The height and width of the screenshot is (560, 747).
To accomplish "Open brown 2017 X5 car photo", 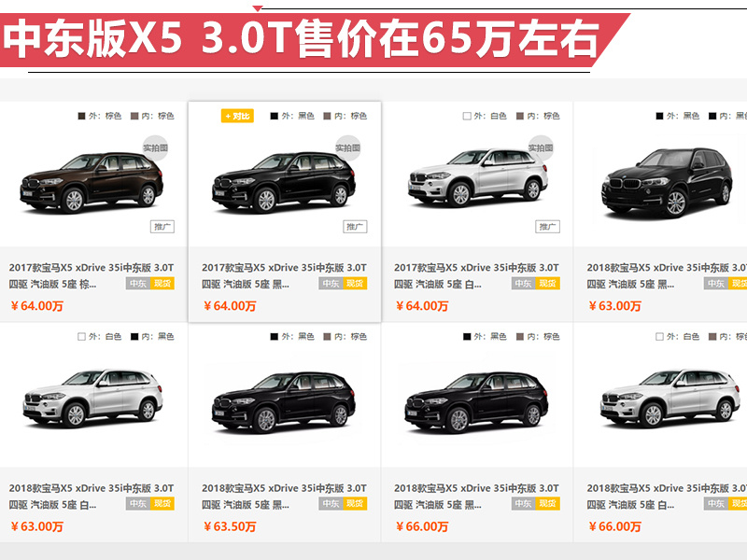I will pyautogui.click(x=92, y=182).
